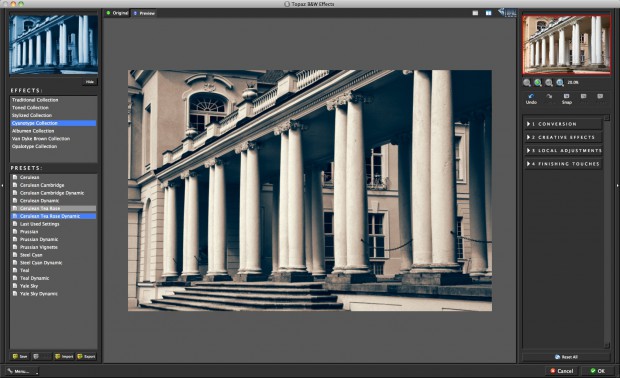Expand the 3 Local Adjustments section

point(564,151)
